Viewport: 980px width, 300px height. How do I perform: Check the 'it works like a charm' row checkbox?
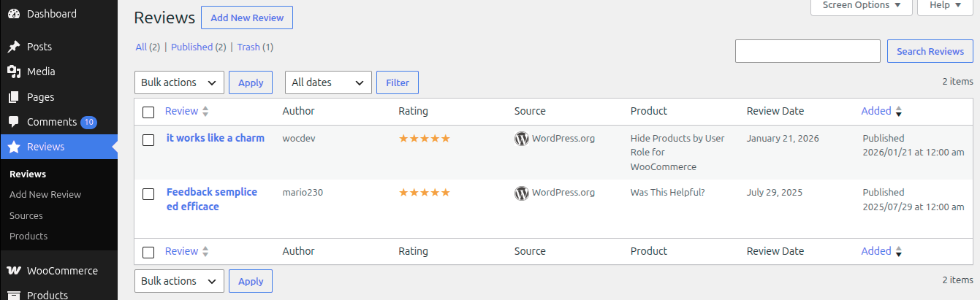pyautogui.click(x=148, y=139)
